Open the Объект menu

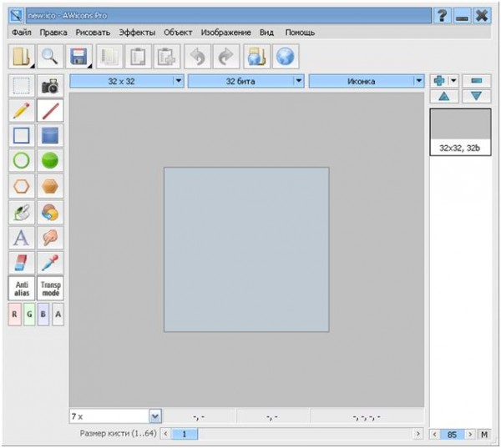point(178,33)
